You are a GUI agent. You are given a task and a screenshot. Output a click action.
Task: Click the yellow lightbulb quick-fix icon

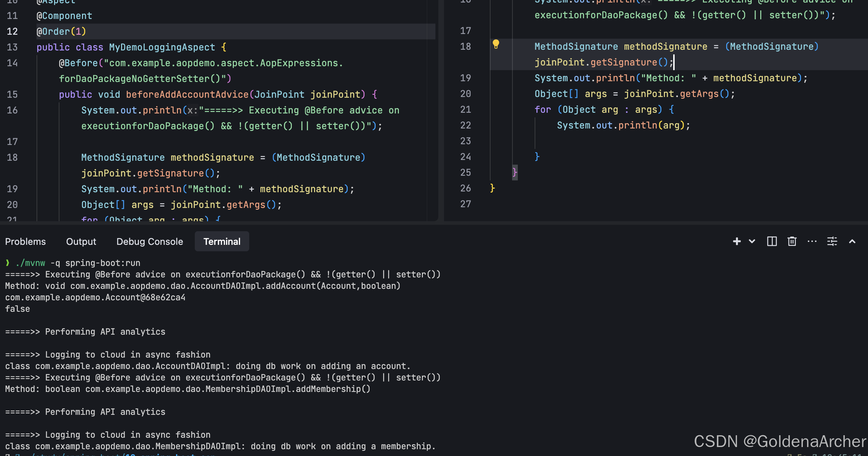tap(496, 44)
